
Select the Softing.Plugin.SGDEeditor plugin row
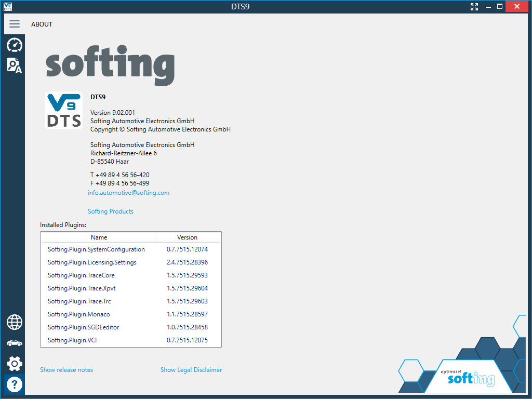(130, 327)
